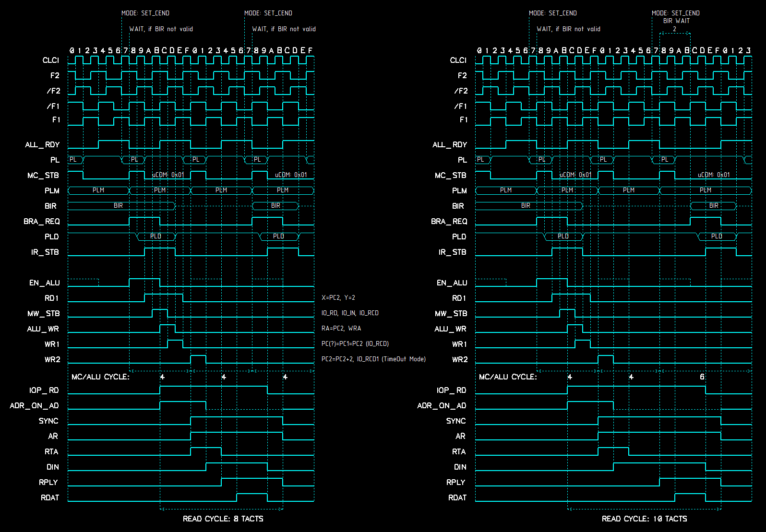Click the 'READ CYCLE: 10 TACTS' caption
The width and height of the screenshot is (766, 532).
tap(644, 519)
